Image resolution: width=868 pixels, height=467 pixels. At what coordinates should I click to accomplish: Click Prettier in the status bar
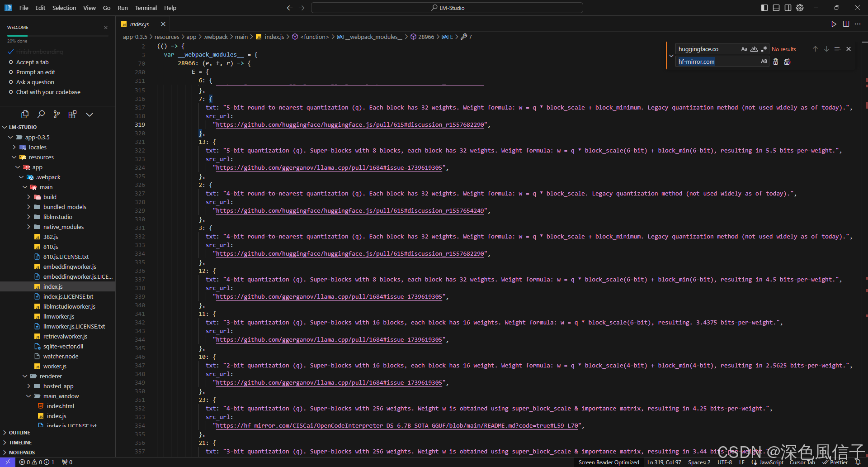point(835,462)
